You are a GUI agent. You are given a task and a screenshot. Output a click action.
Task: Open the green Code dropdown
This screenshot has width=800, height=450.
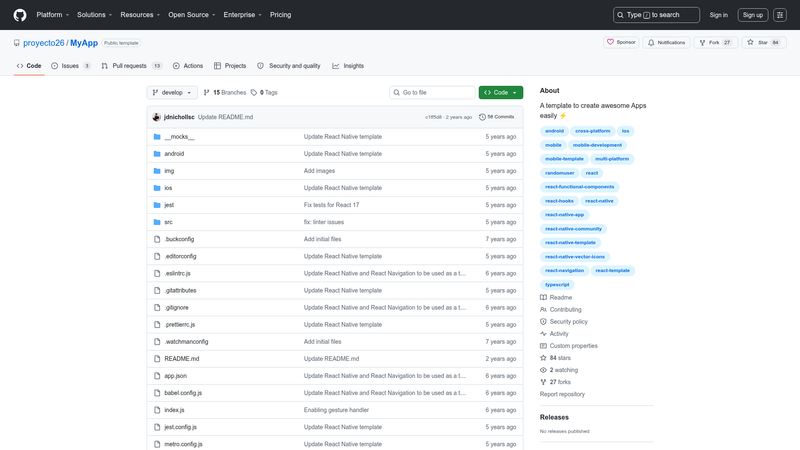(501, 92)
